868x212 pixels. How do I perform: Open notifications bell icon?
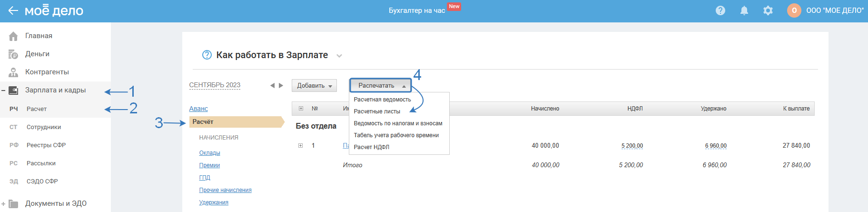(744, 10)
